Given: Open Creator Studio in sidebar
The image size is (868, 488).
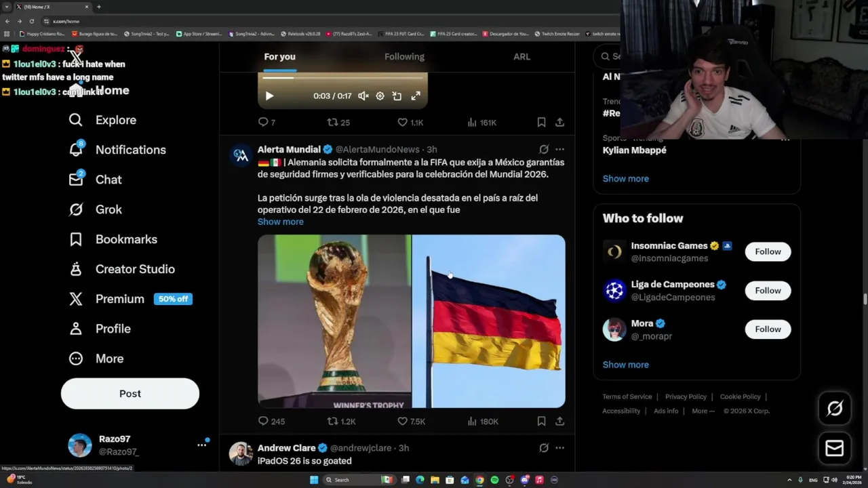Looking at the screenshot, I should 121,269.
